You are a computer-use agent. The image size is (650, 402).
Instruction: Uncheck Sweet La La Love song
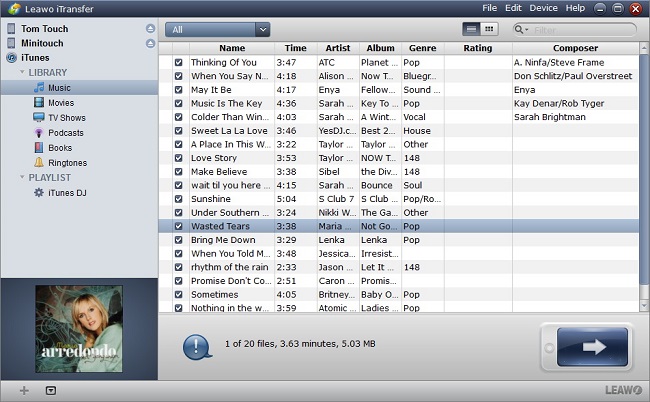point(178,131)
